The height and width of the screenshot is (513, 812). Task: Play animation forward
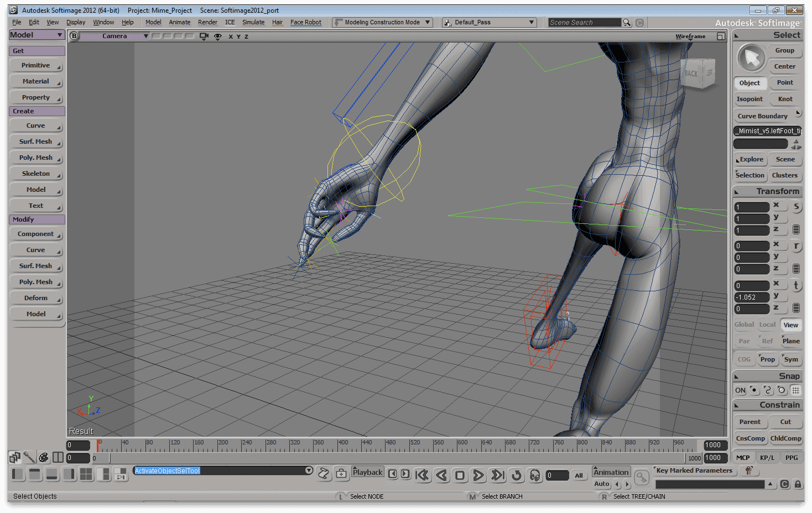click(478, 475)
